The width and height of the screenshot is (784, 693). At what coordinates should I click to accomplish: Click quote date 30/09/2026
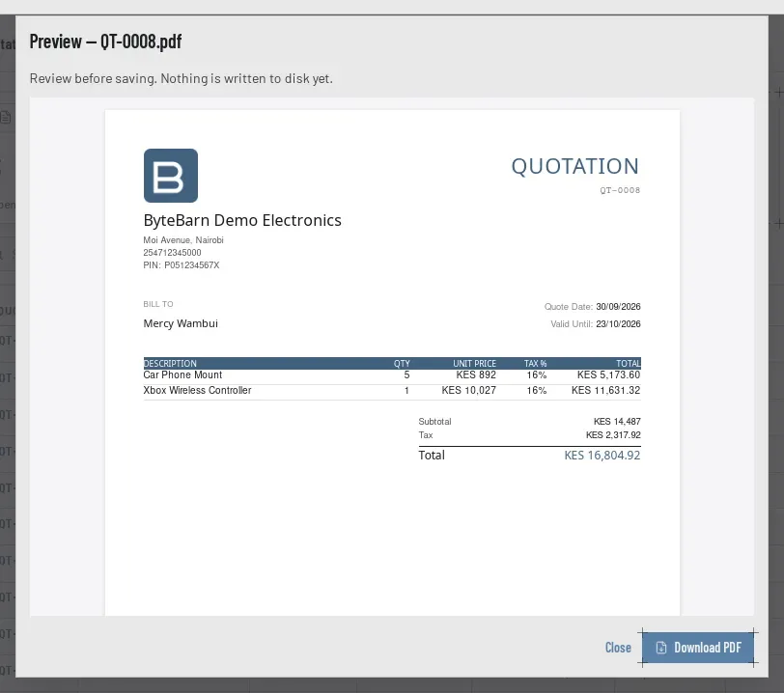[x=618, y=307]
